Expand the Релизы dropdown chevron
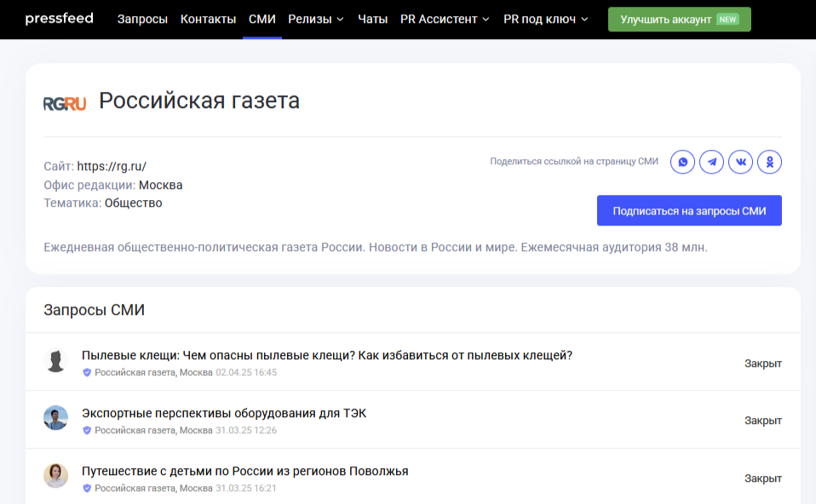Viewport: 816px width, 504px height. pos(341,20)
